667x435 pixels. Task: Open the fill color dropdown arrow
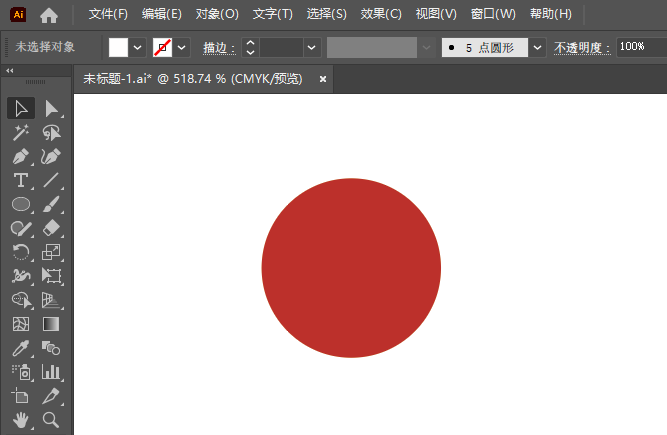coord(138,47)
